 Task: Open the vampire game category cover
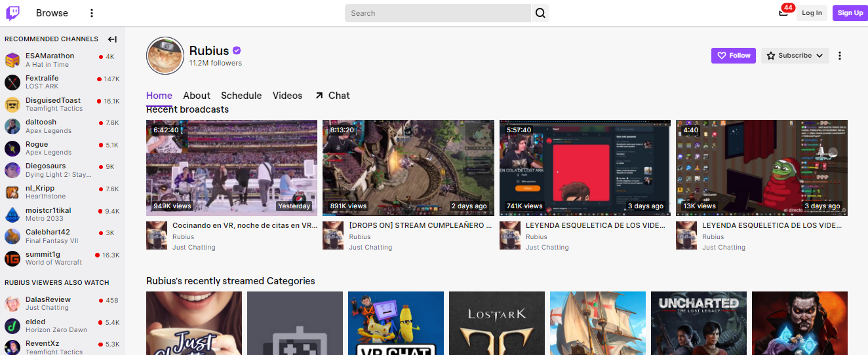click(800, 324)
